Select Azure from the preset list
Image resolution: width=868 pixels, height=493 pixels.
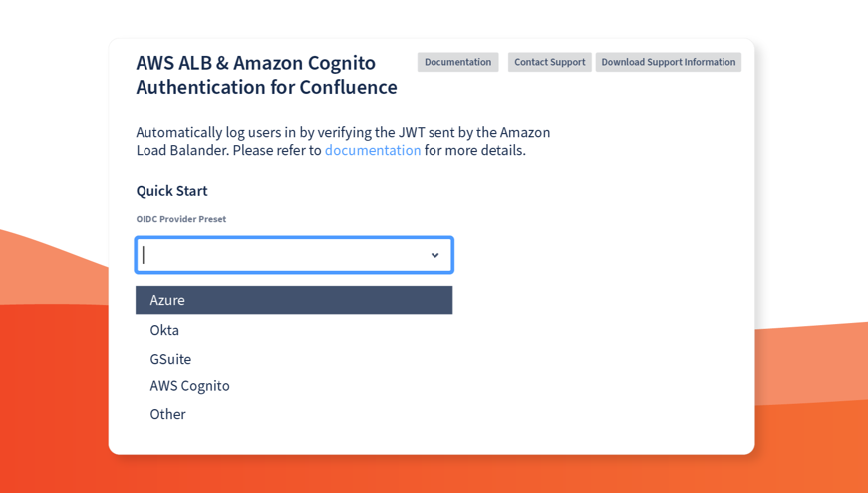click(294, 300)
